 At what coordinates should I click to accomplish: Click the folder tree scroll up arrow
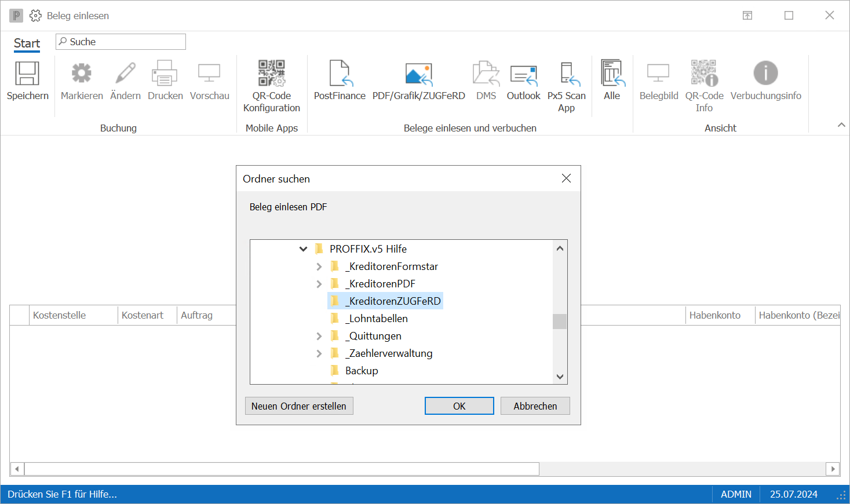[560, 249]
